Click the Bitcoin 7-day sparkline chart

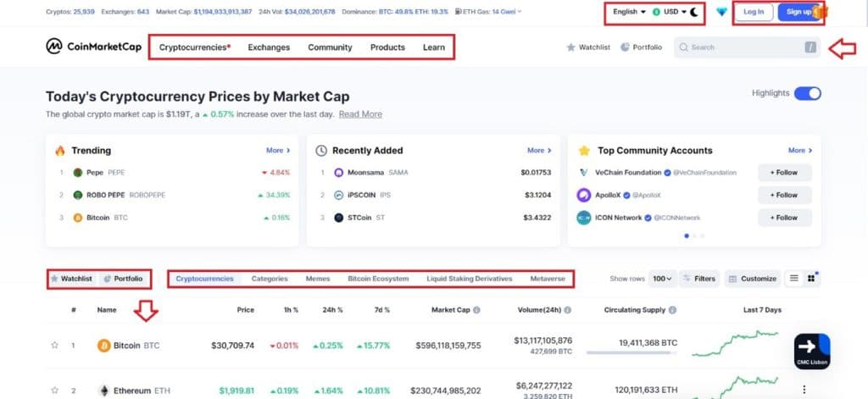click(735, 344)
